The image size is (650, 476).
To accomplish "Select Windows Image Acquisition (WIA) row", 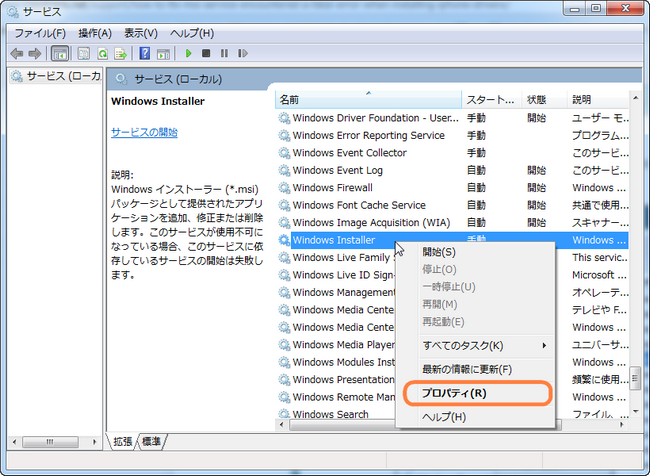I will pos(453,223).
